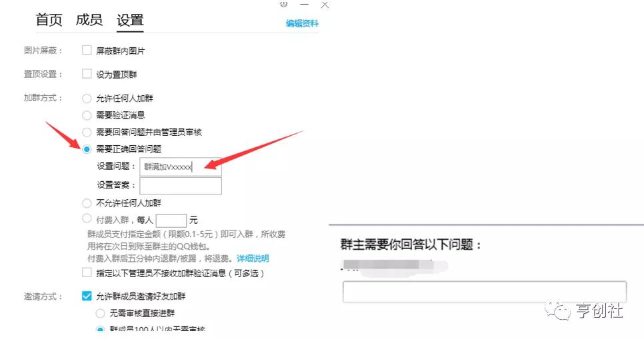The image size is (644, 339).
Task: Check 指定以下管理员不接收加群验证消息 checkbox
Action: 87,272
